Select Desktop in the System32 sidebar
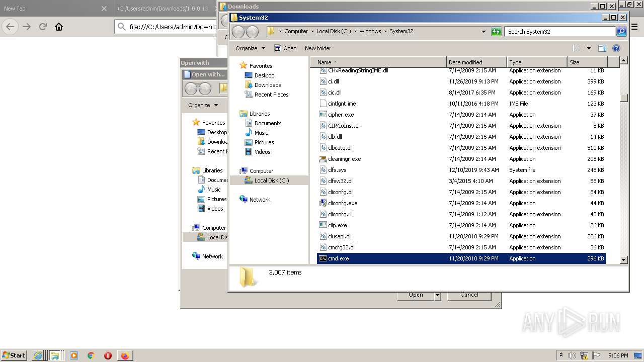This screenshot has height=362, width=644. tap(264, 75)
